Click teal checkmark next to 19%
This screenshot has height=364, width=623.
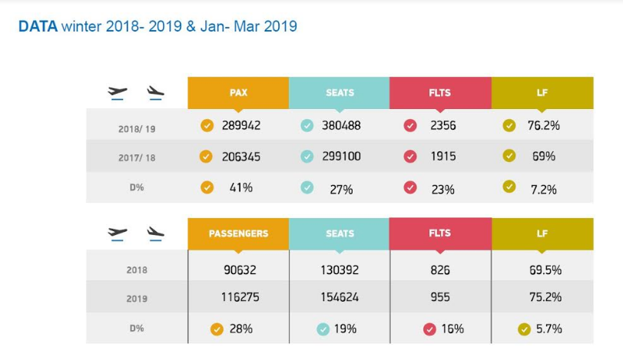(323, 329)
